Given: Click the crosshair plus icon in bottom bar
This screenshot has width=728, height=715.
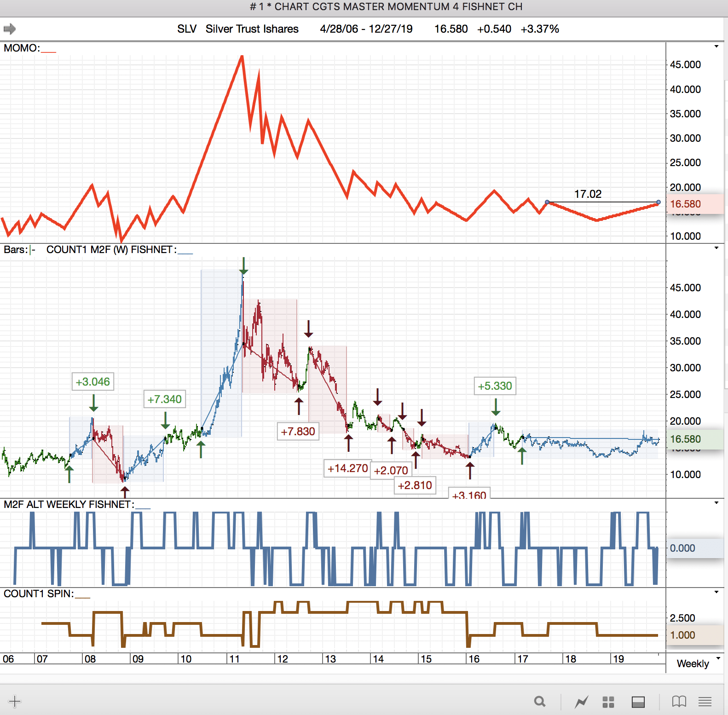Looking at the screenshot, I should (15, 701).
